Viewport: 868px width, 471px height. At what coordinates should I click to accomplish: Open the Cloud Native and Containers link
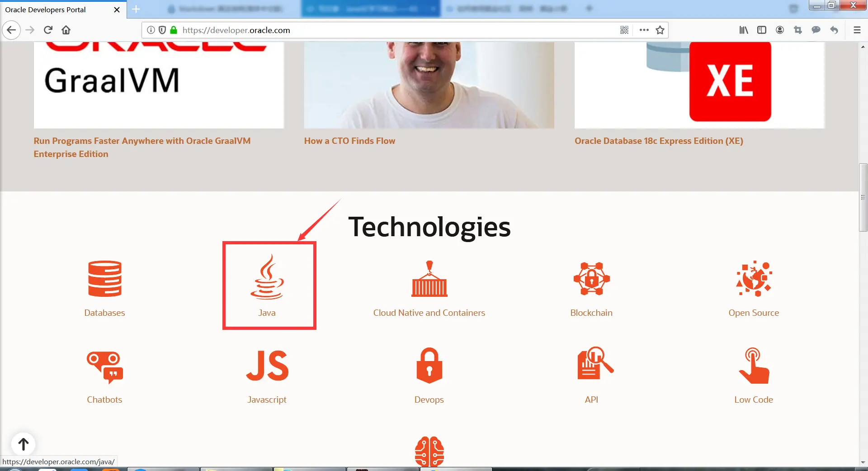[x=429, y=313]
